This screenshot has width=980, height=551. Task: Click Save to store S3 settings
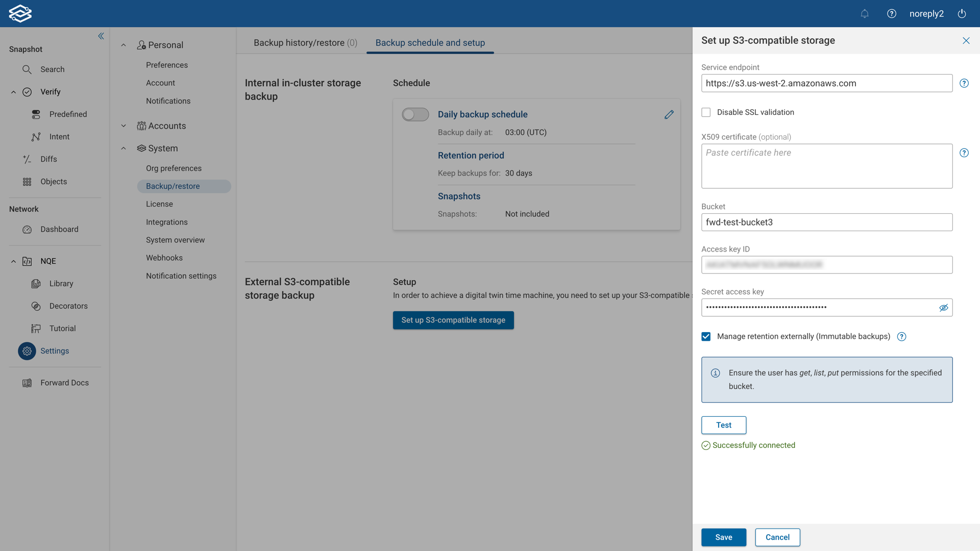coord(723,537)
